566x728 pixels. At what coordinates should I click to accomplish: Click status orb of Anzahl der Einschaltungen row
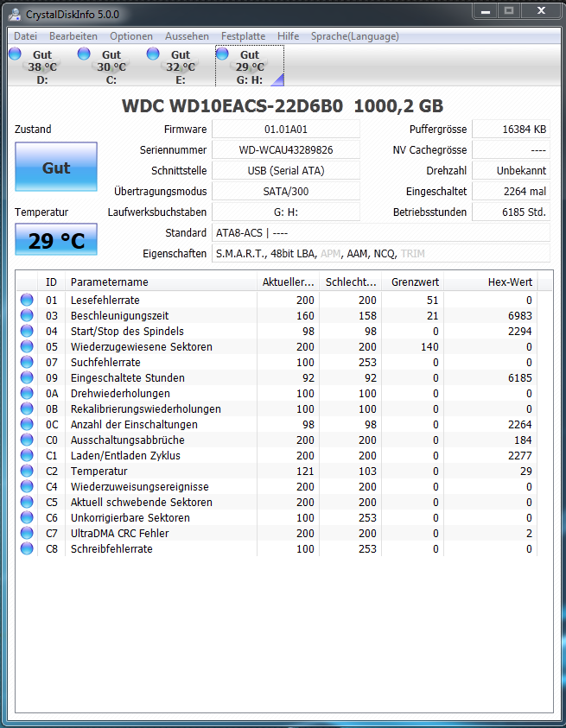[27, 424]
